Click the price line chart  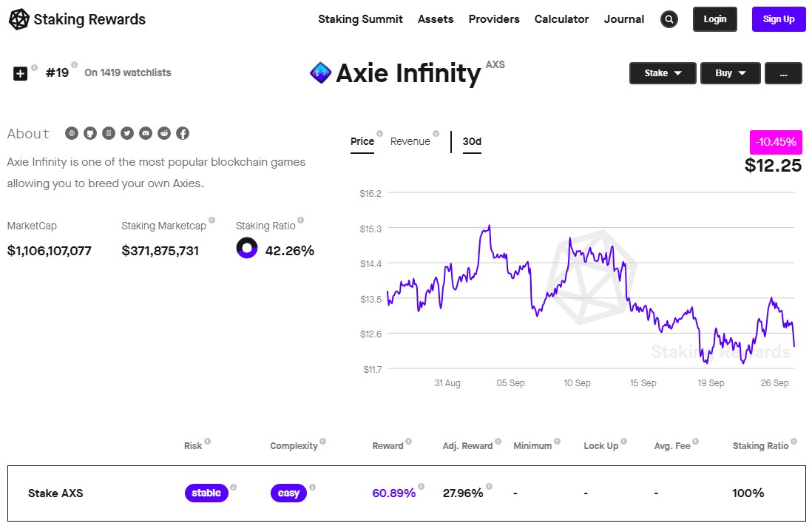591,294
